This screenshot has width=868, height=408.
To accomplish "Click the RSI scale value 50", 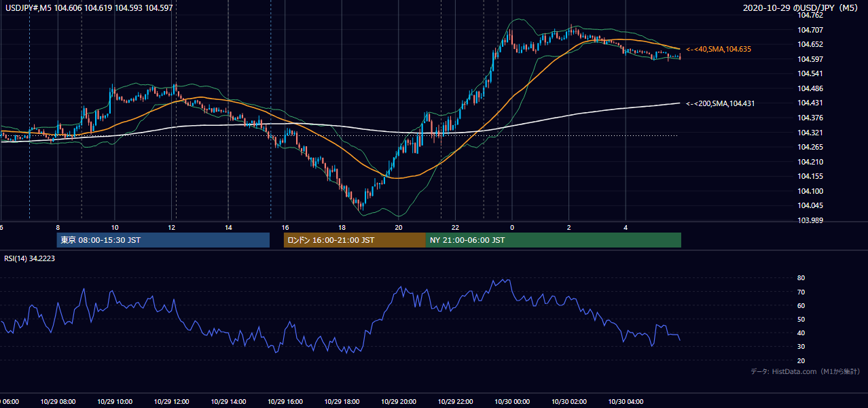I will click(801, 320).
